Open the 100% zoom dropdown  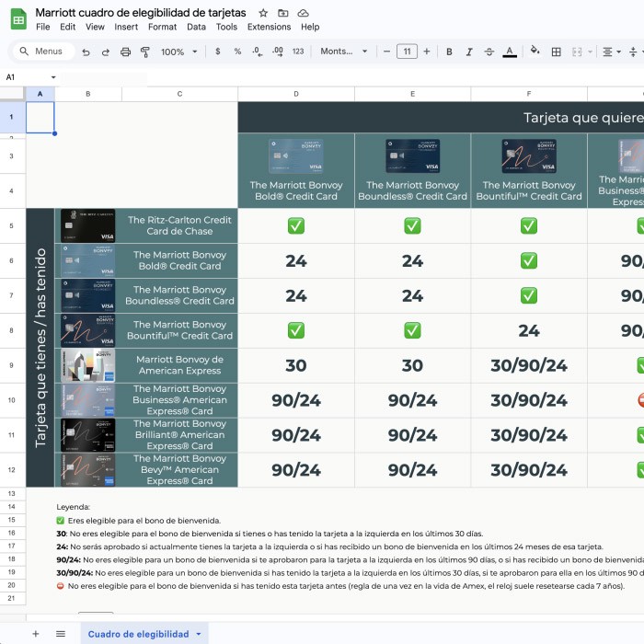[179, 52]
